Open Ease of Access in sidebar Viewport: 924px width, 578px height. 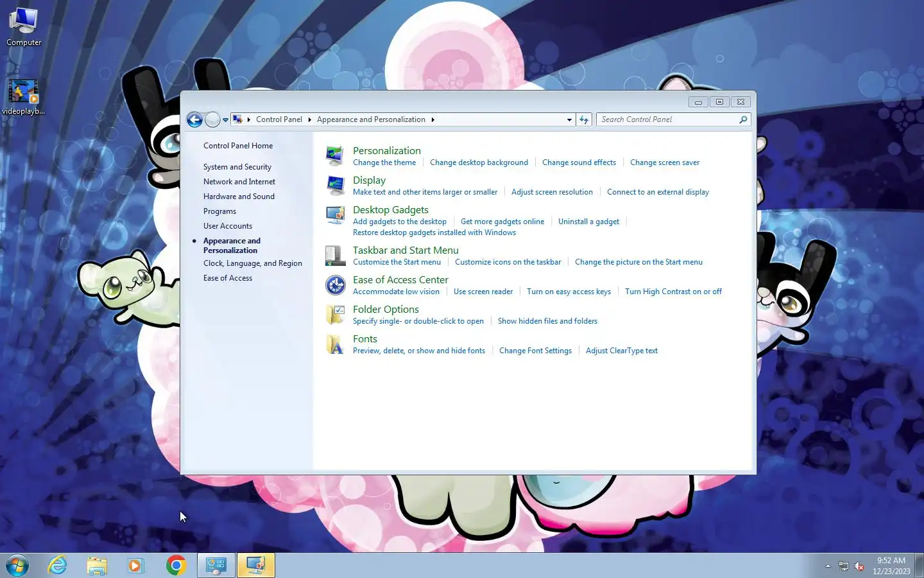(228, 278)
